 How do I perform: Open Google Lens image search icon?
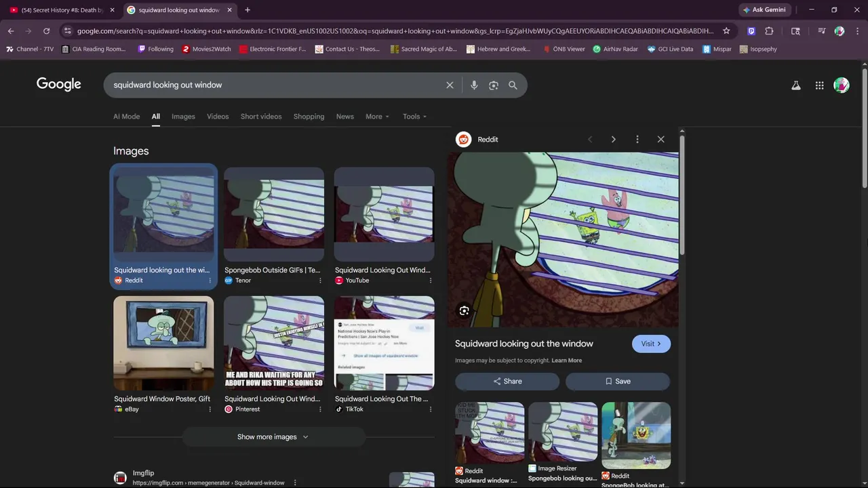coord(494,85)
